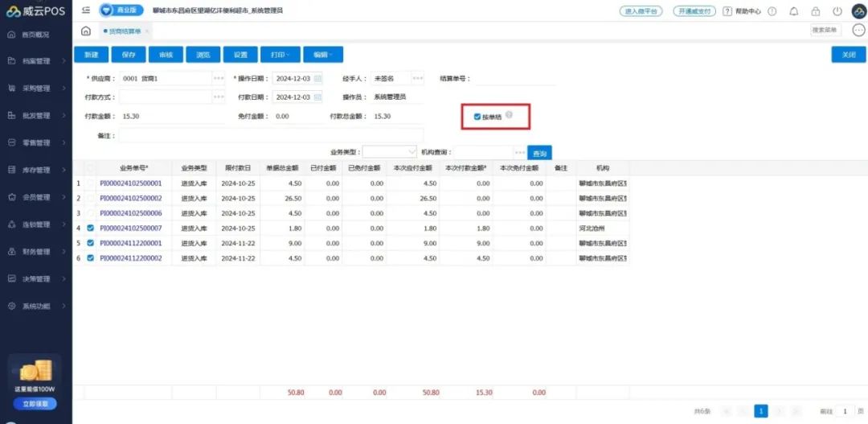Open the round more-options icon near search
The image size is (868, 424).
[x=858, y=31]
